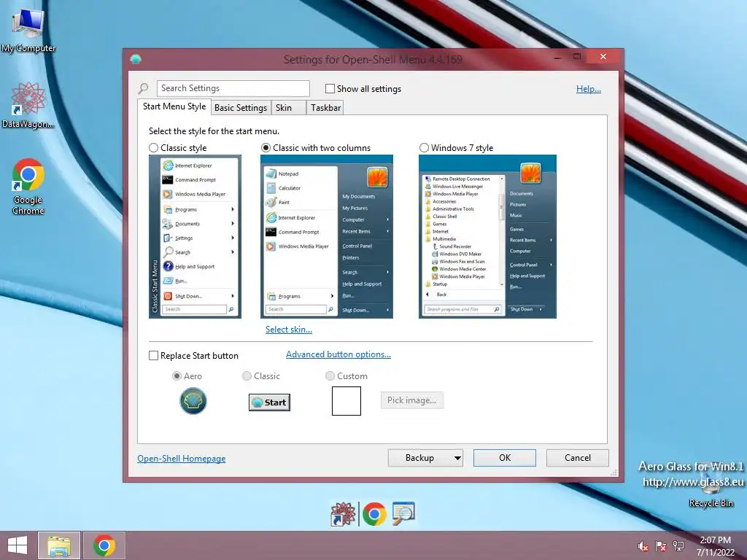747x560 pixels.
Task: Select the Windows 7 style radio
Action: 424,147
